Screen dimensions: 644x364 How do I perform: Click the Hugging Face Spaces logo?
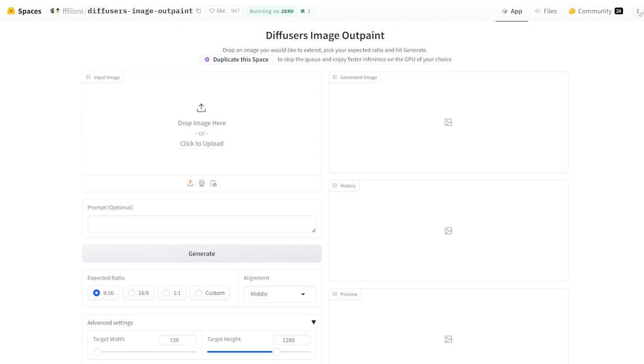coord(11,11)
